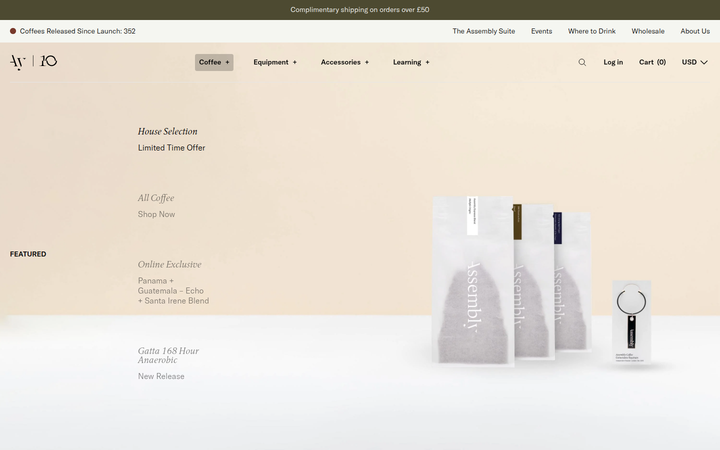This screenshot has width=720, height=450.
Task: Click the Assembly keyring product image
Action: pyautogui.click(x=631, y=322)
